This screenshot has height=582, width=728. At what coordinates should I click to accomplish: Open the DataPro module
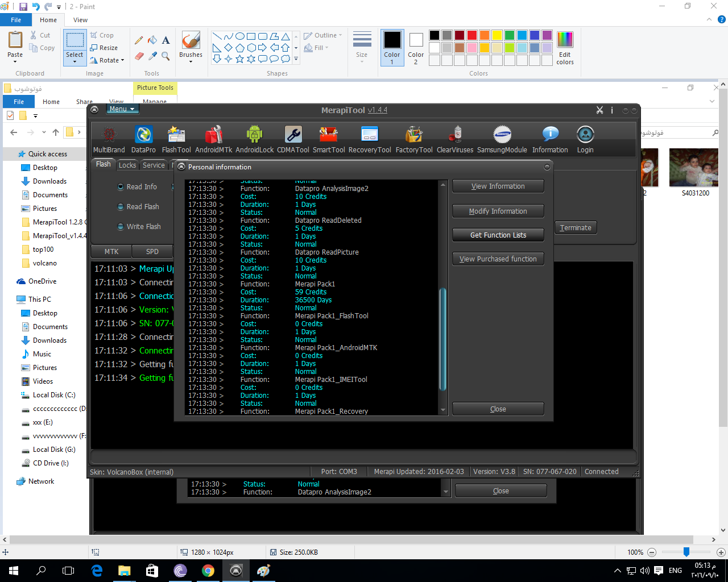[x=143, y=140]
